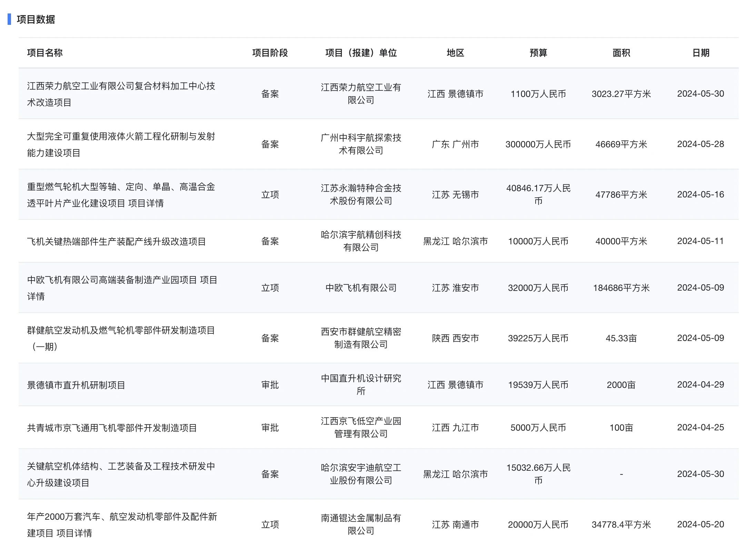This screenshot has height=557, width=756.
Task: Click the 项目数据 section heading
Action: pos(36,19)
